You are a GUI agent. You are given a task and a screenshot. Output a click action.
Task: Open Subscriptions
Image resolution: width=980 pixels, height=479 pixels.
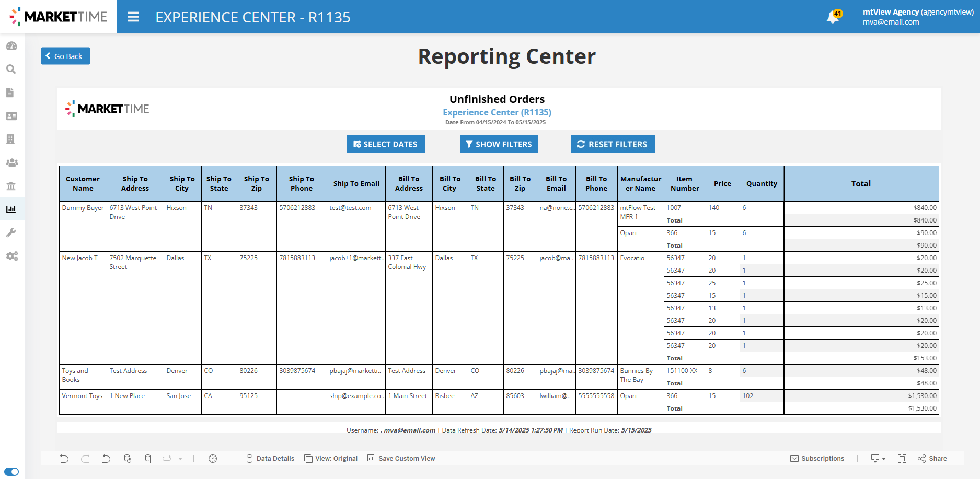coord(817,459)
